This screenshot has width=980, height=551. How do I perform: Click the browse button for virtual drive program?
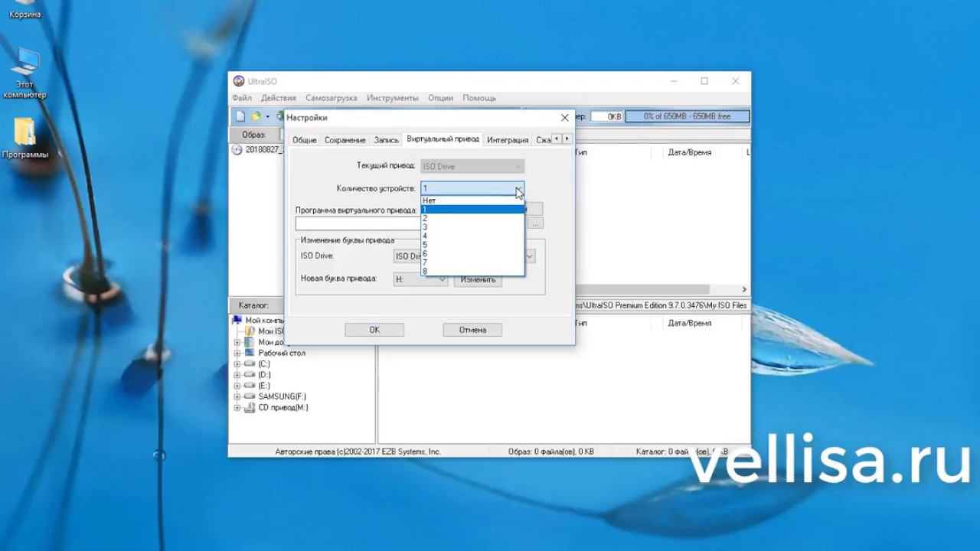click(535, 223)
